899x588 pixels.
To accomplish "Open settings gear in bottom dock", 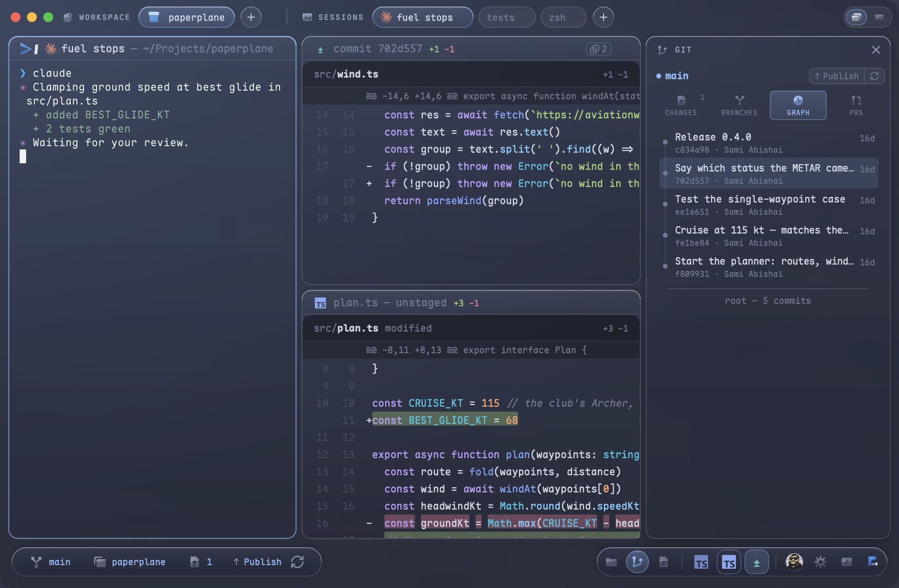I will 820,561.
